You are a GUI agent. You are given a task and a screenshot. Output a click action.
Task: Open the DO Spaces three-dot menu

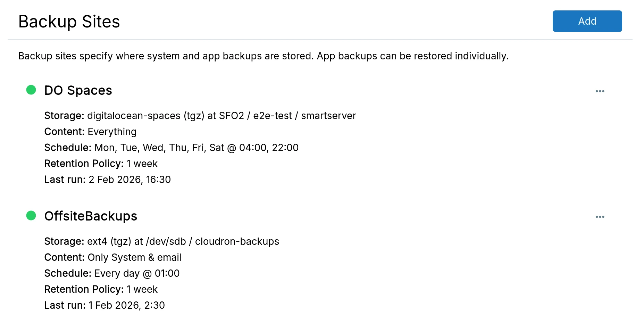click(600, 91)
